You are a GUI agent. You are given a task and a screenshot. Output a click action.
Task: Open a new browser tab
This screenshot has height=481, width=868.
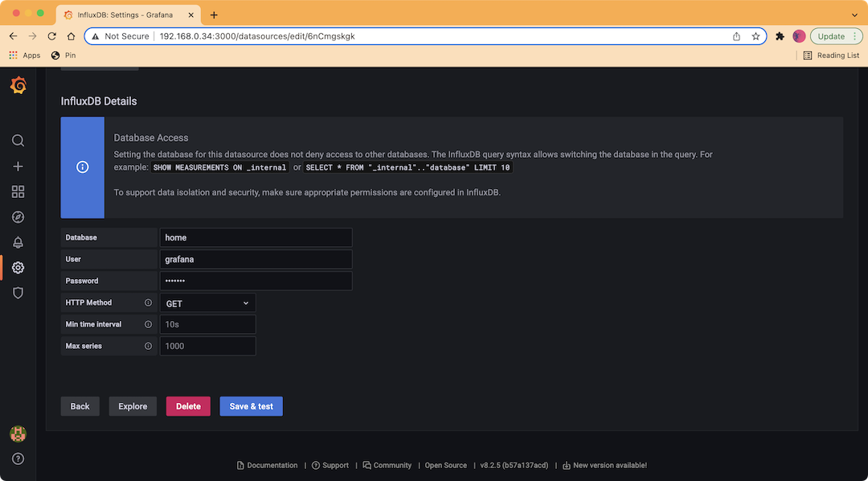tap(215, 15)
